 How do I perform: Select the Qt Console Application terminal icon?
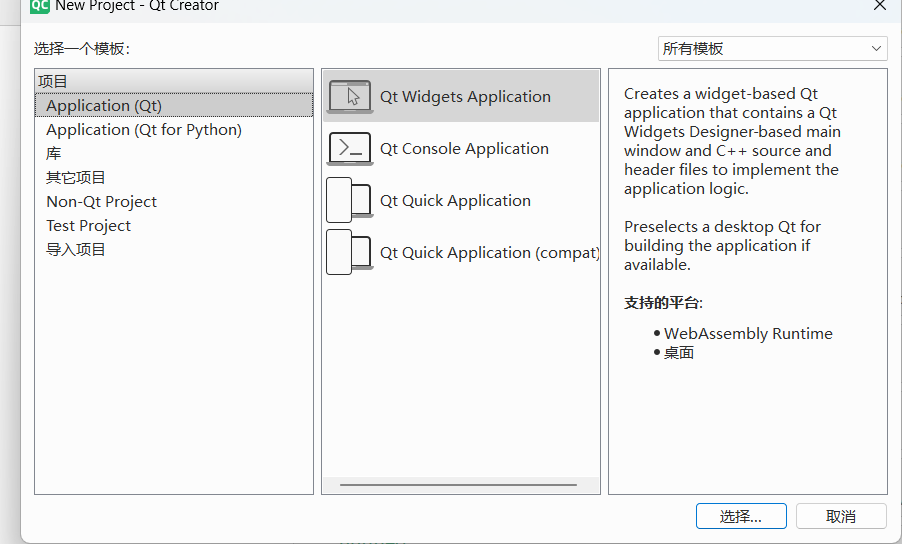click(350, 148)
